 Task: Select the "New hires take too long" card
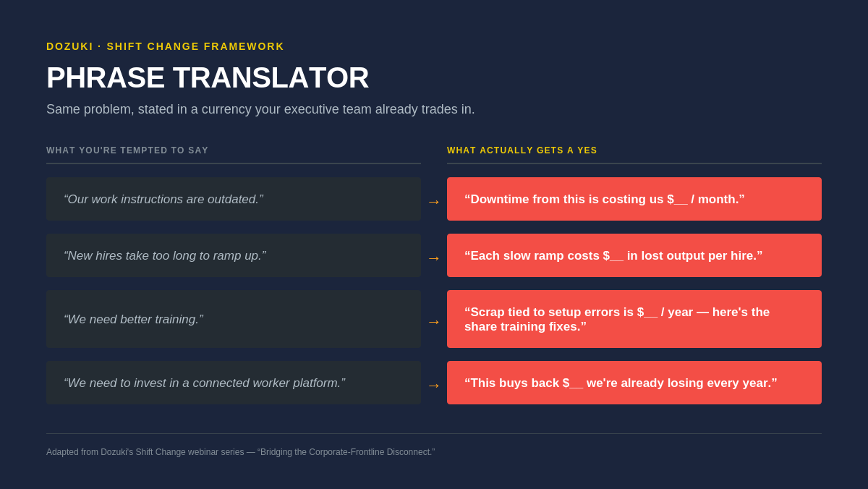[234, 255]
